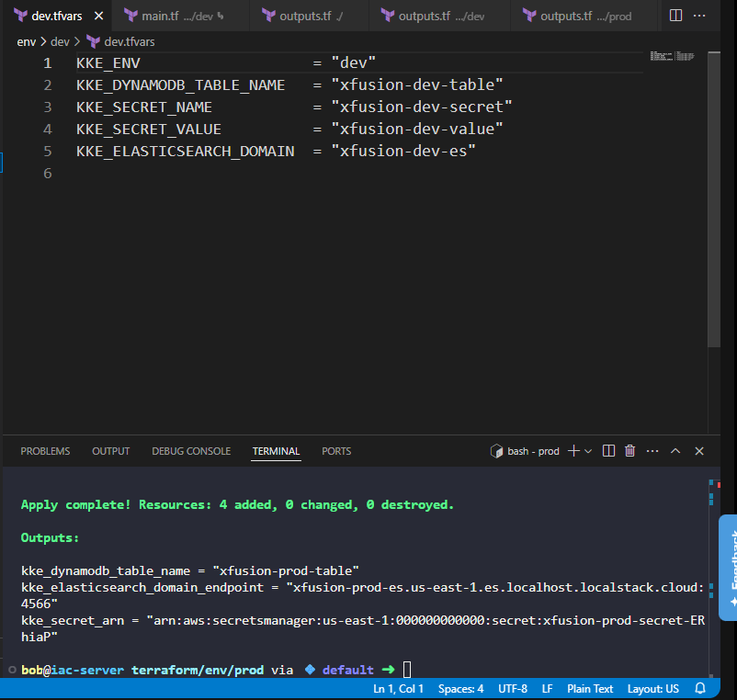The image size is (737, 700).
Task: Click the terminal overview scrollbar
Action: [714, 578]
